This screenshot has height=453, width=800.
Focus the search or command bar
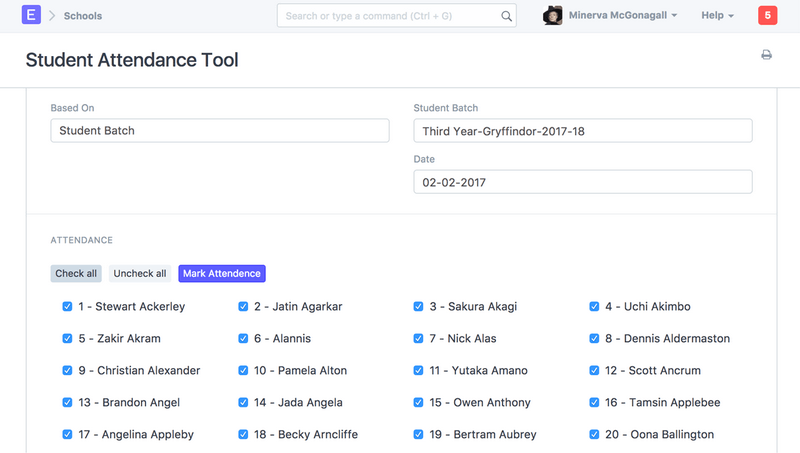pyautogui.click(x=390, y=16)
